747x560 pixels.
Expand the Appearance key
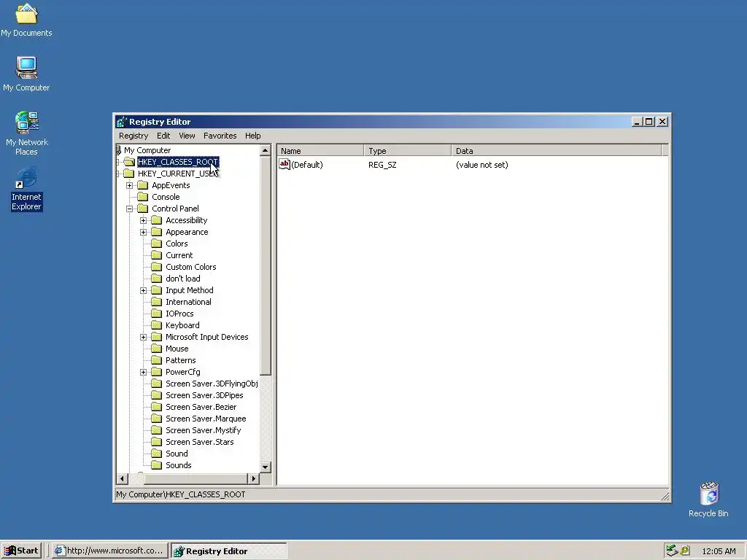[x=144, y=232]
